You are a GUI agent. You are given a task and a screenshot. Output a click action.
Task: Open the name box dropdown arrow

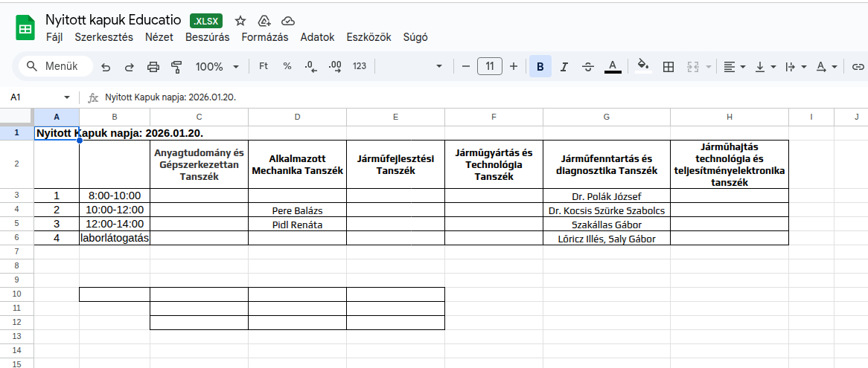(x=67, y=97)
